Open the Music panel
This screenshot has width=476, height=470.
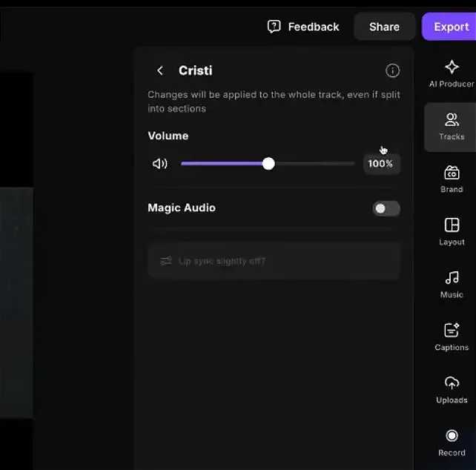click(452, 285)
